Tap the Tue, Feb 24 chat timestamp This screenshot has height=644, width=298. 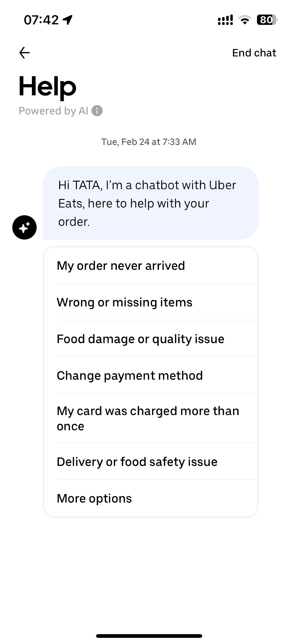tap(149, 142)
